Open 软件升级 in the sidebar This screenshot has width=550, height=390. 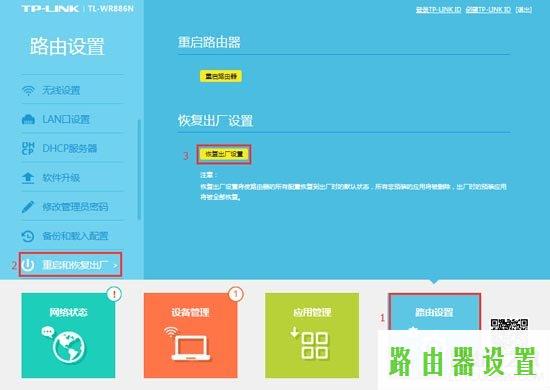pyautogui.click(x=72, y=178)
